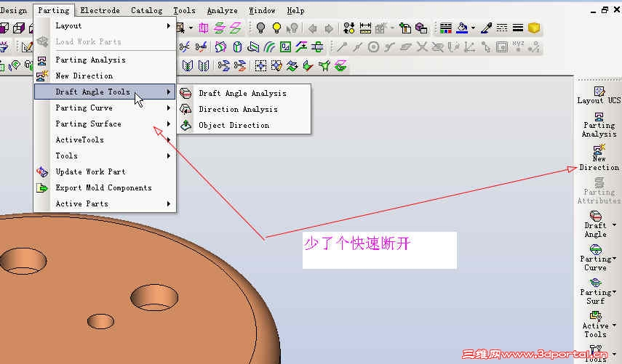Select Object Direction in submenu
622x364 pixels.
244,125
